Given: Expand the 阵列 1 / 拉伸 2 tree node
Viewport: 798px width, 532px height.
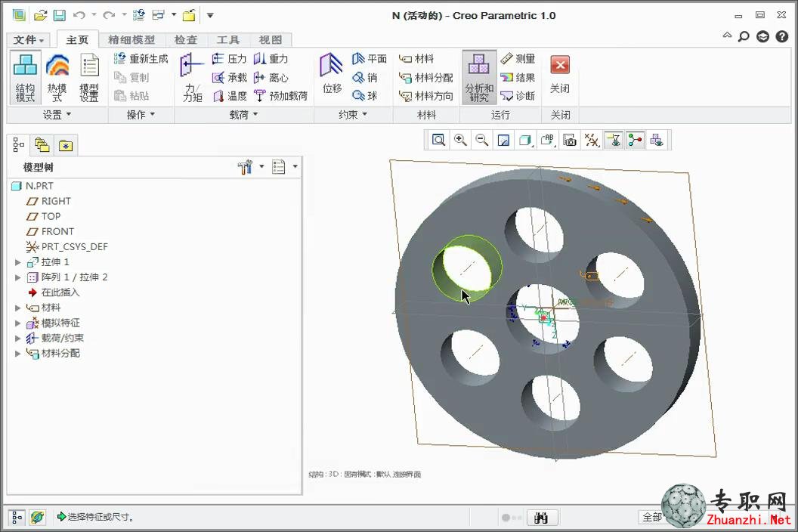Looking at the screenshot, I should (18, 277).
